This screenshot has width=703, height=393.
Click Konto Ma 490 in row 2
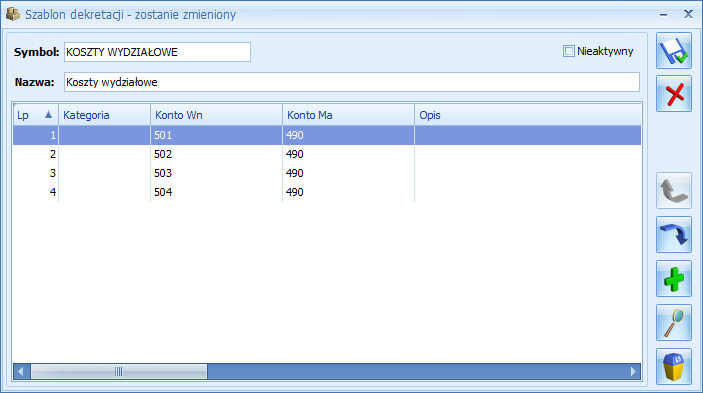[348, 154]
